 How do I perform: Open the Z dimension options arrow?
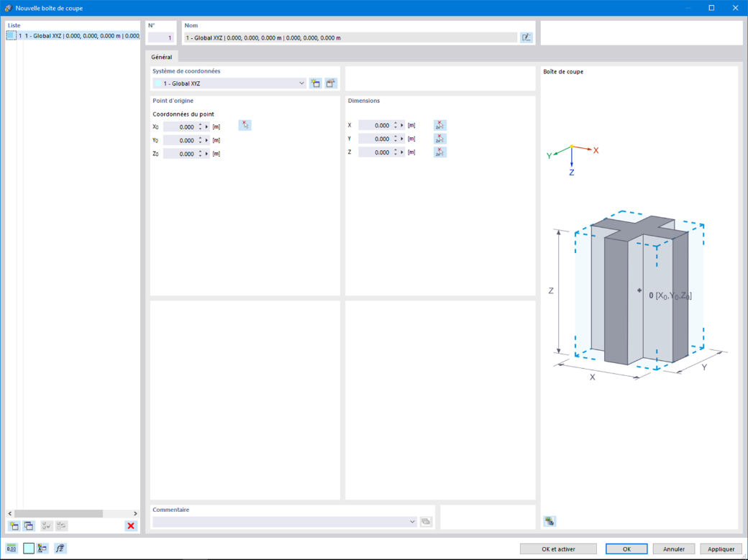pyautogui.click(x=402, y=152)
